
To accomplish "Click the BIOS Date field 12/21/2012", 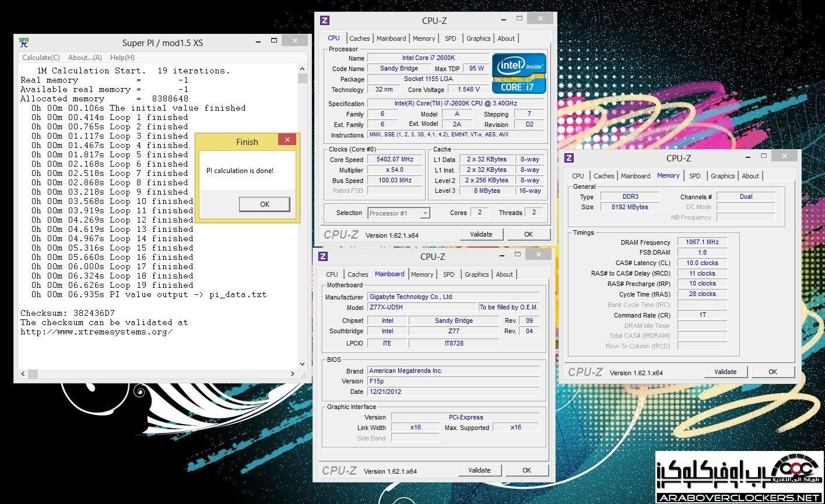I will (x=453, y=392).
